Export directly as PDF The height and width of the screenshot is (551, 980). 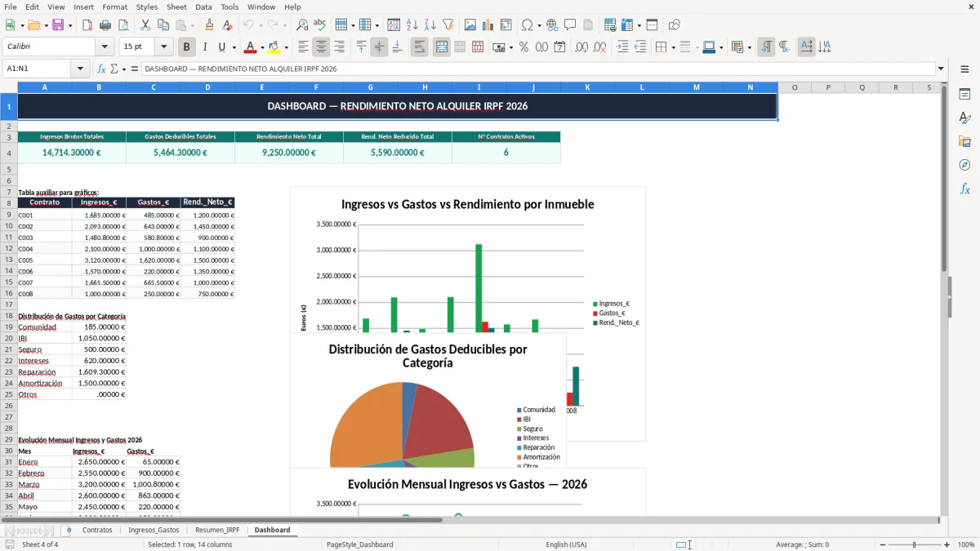pos(87,25)
